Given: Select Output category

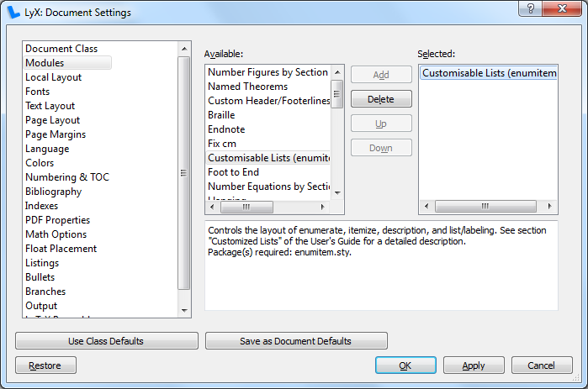Looking at the screenshot, I should pos(41,306).
